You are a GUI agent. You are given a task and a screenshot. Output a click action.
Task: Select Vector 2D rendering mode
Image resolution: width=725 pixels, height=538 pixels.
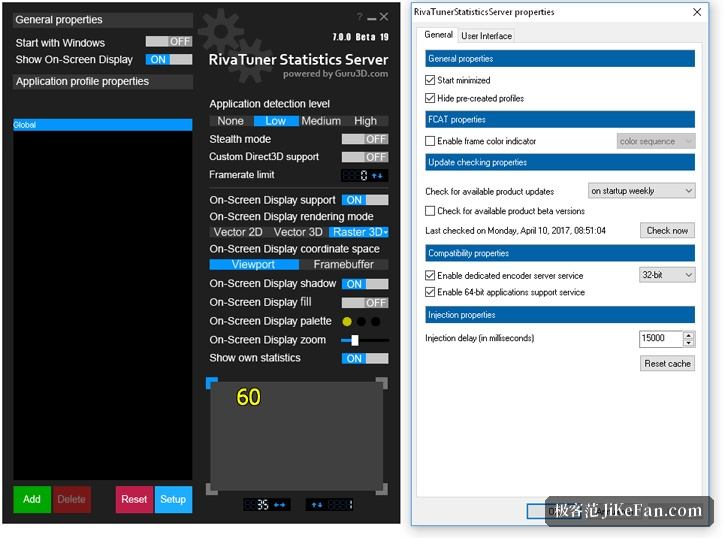coord(238,232)
